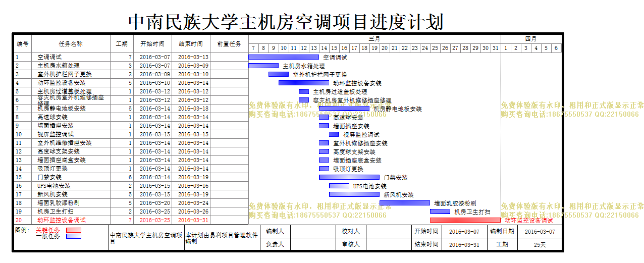Select task name 高速球安装 in the table
644x263 pixels.
tap(52, 117)
